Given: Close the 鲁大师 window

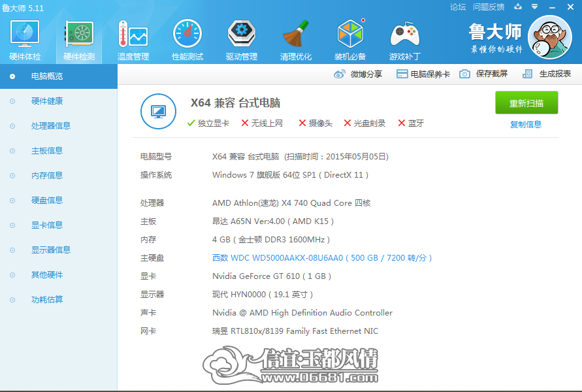Looking at the screenshot, I should tap(570, 7).
